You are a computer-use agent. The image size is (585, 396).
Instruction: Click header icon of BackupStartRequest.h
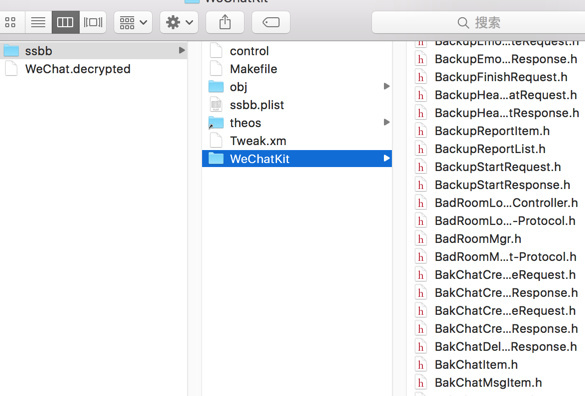[421, 167]
